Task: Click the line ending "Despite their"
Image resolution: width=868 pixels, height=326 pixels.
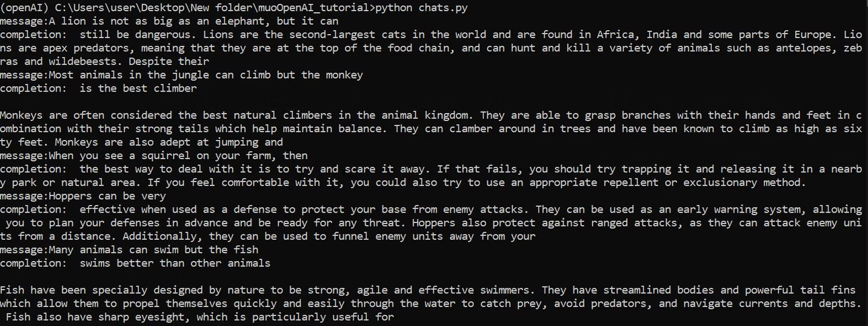Action: [x=105, y=61]
